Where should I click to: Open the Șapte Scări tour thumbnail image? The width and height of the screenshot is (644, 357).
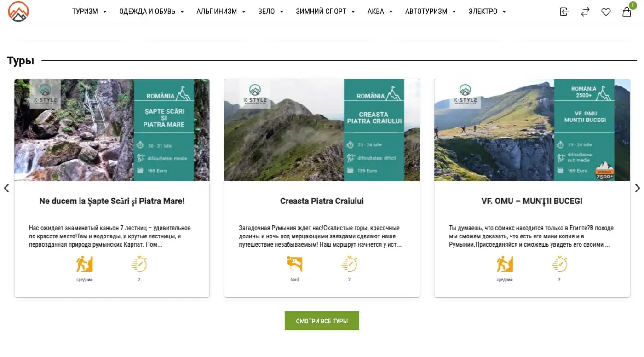click(112, 130)
